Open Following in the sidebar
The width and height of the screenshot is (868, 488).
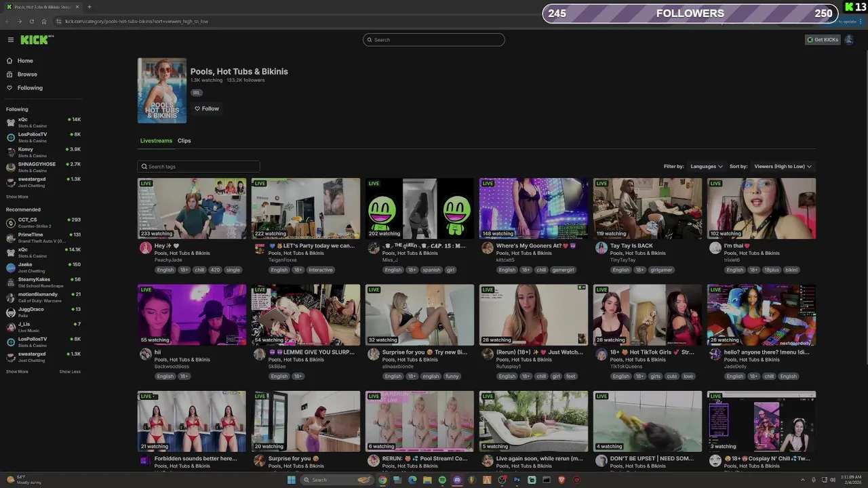pyautogui.click(x=30, y=88)
